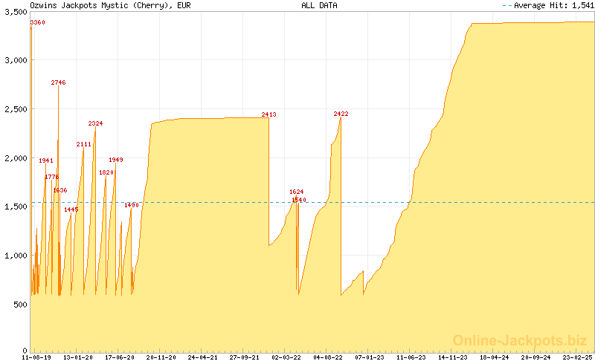The width and height of the screenshot is (595, 364).
Task: Click the 2413 data point label
Action: point(268,115)
